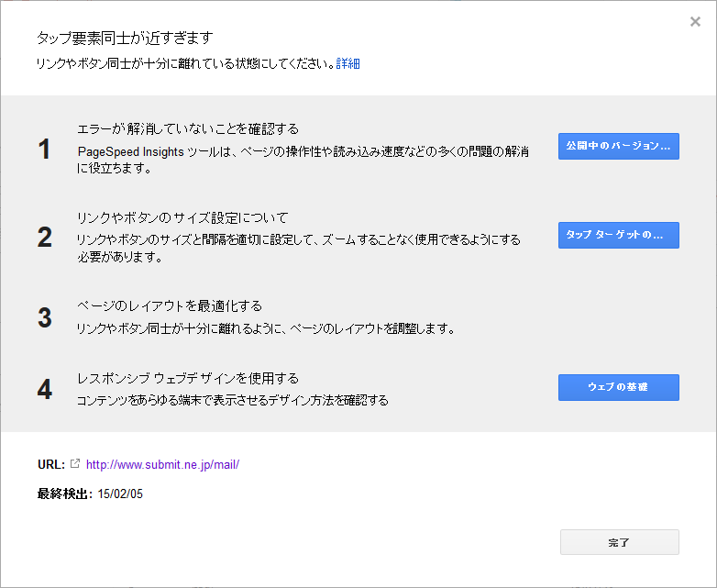Screen dimensions: 717x588
Task: Click the bold URL: label
Action: pyautogui.click(x=51, y=464)
